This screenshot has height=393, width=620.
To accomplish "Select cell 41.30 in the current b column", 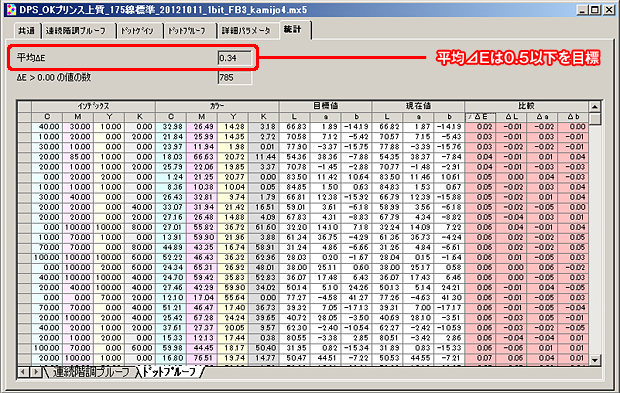I will [449, 298].
